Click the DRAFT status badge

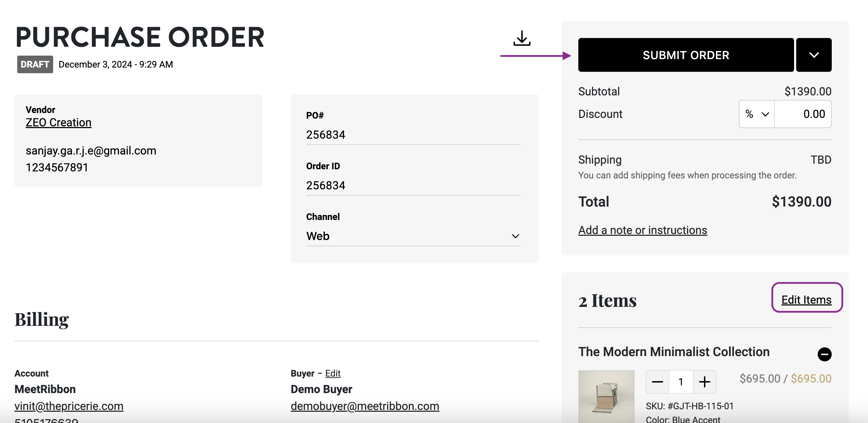point(35,64)
